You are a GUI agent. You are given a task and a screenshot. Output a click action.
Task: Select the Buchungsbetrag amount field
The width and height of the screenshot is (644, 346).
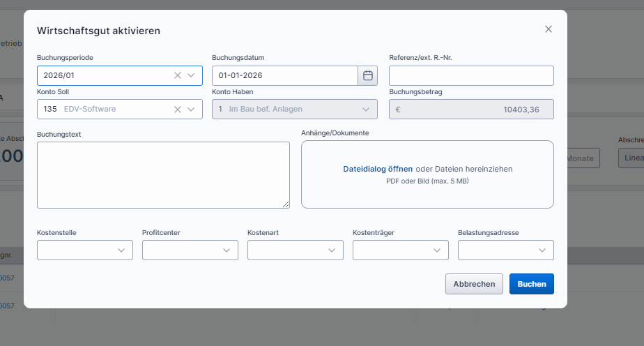point(471,109)
